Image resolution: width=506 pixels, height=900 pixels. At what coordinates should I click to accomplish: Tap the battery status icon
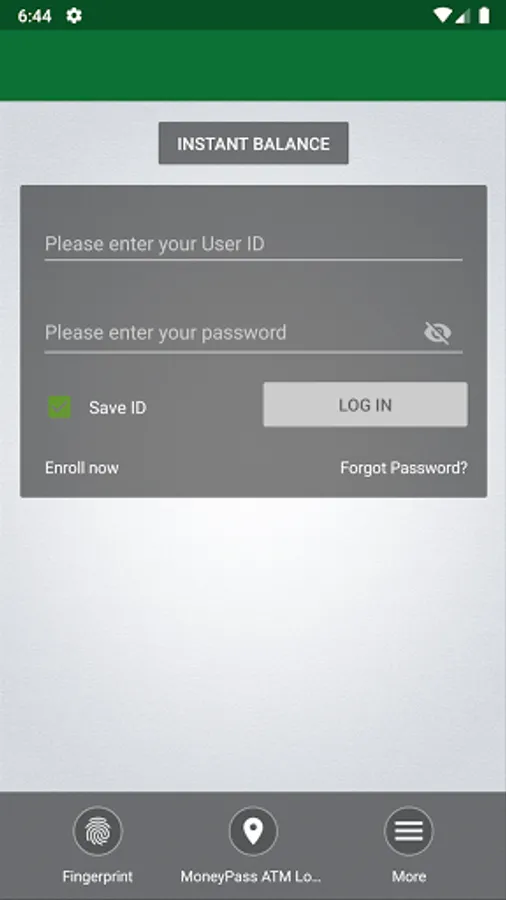tap(484, 15)
